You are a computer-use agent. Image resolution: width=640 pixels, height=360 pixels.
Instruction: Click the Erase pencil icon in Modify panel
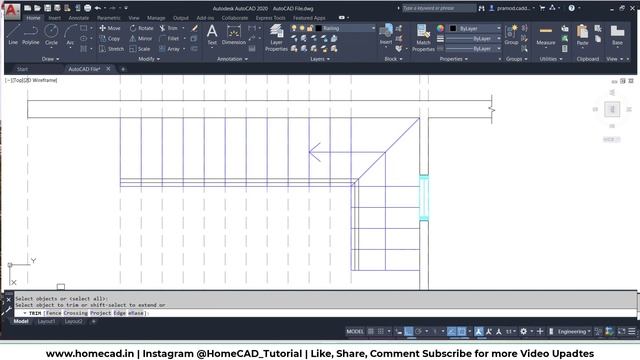(x=195, y=28)
